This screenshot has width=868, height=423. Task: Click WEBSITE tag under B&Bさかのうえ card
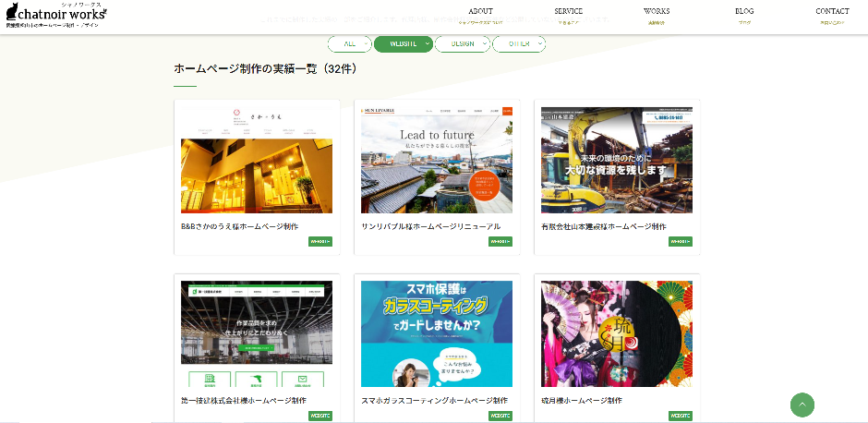pos(319,242)
